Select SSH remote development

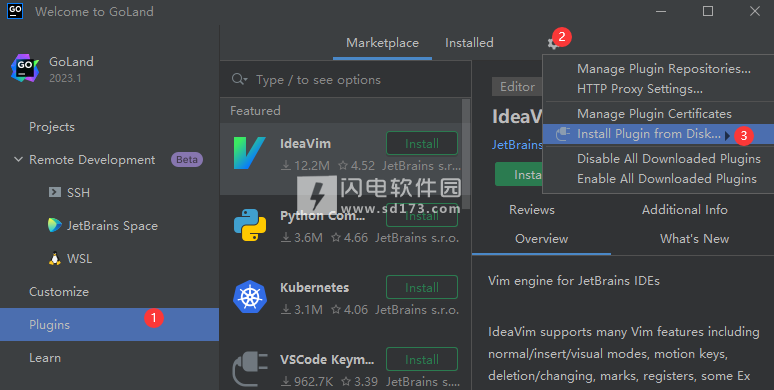pos(78,193)
